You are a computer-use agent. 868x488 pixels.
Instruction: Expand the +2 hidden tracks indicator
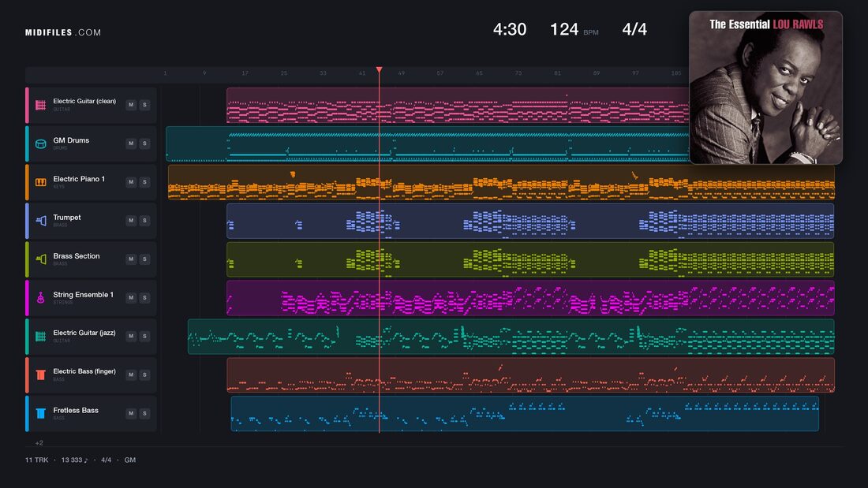click(x=39, y=442)
